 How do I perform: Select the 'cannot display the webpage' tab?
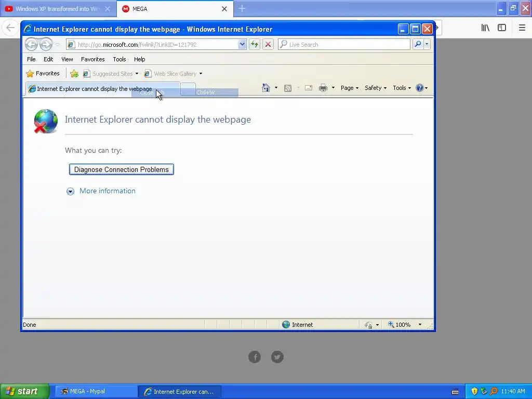102,89
